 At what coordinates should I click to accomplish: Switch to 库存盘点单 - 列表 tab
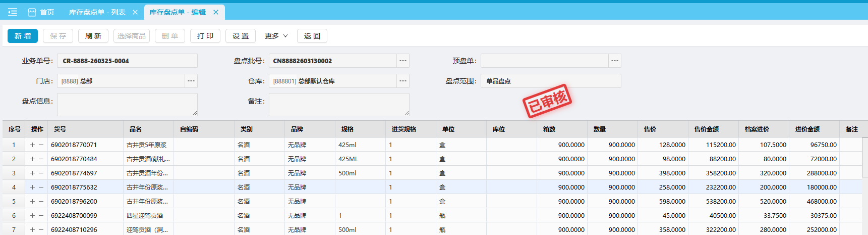tap(97, 12)
